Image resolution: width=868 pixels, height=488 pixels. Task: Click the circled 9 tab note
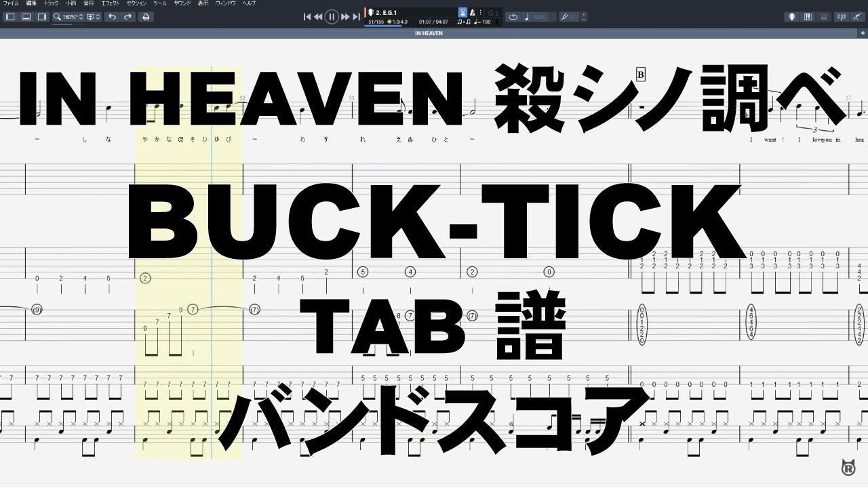click(37, 310)
